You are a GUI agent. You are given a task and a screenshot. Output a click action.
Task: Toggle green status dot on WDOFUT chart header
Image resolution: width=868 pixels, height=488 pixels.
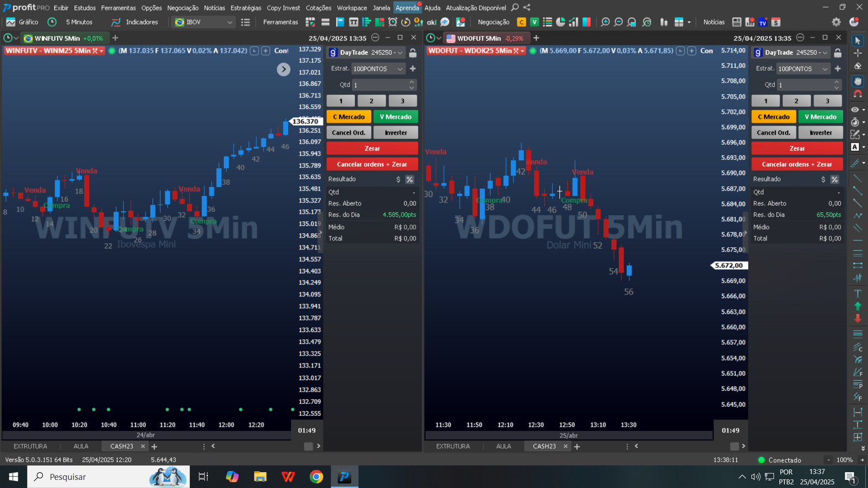pos(533,50)
